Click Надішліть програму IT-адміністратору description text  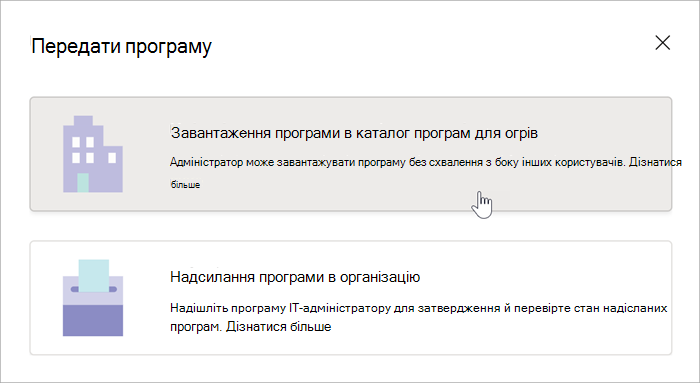tap(419, 317)
